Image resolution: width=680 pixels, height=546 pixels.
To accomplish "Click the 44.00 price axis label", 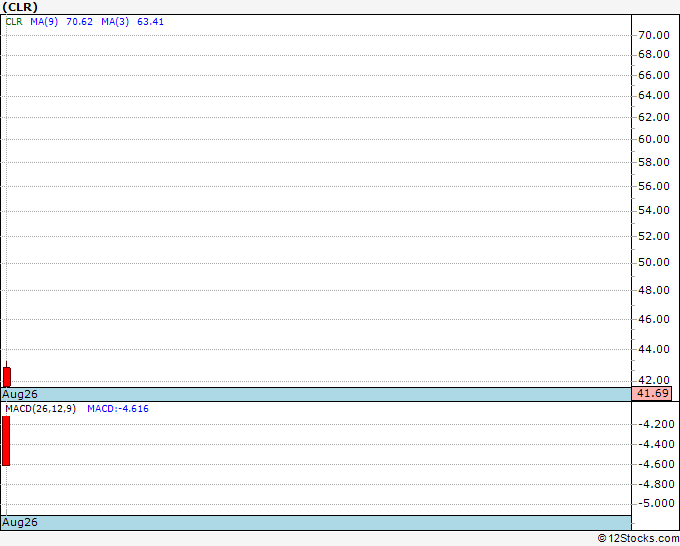I will point(654,349).
